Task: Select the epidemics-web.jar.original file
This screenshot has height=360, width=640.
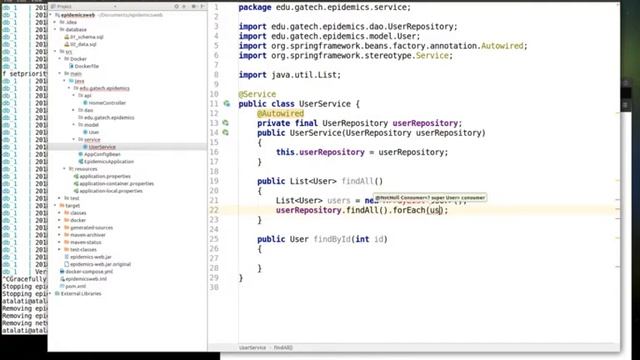Action: click(x=100, y=264)
